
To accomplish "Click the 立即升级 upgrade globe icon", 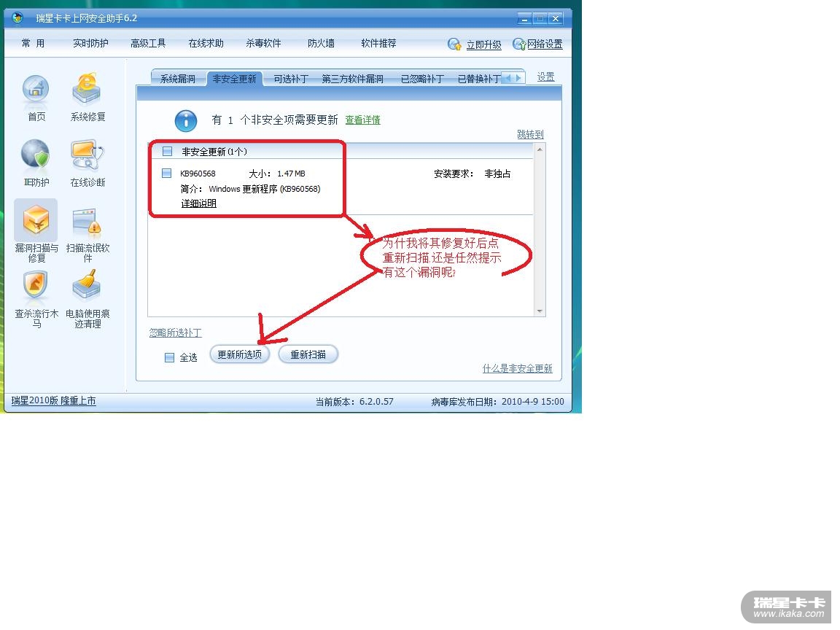I will pyautogui.click(x=454, y=44).
